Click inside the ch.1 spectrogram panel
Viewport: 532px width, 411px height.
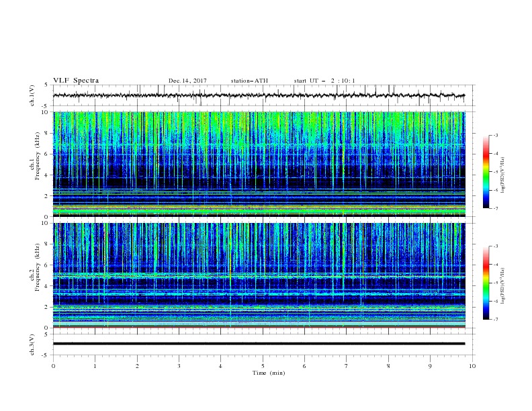259,164
